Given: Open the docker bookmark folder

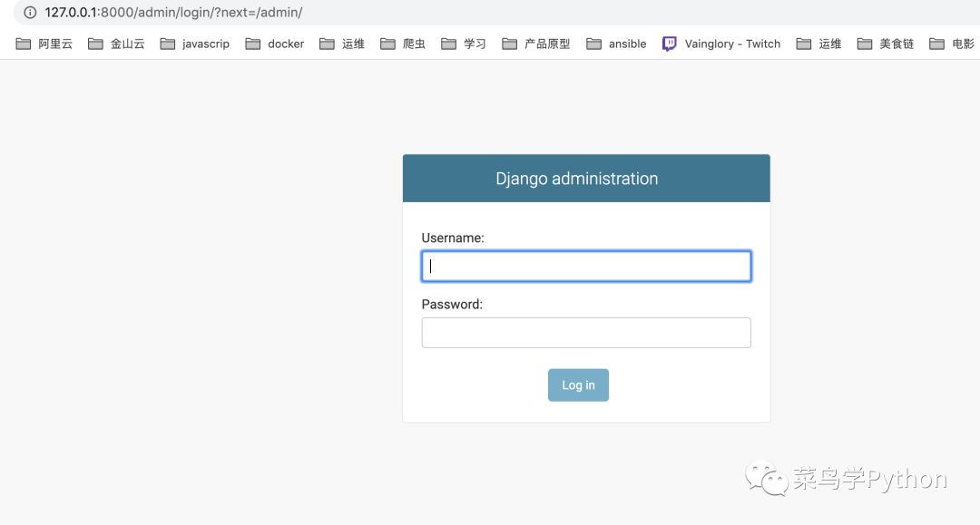Looking at the screenshot, I should (274, 44).
